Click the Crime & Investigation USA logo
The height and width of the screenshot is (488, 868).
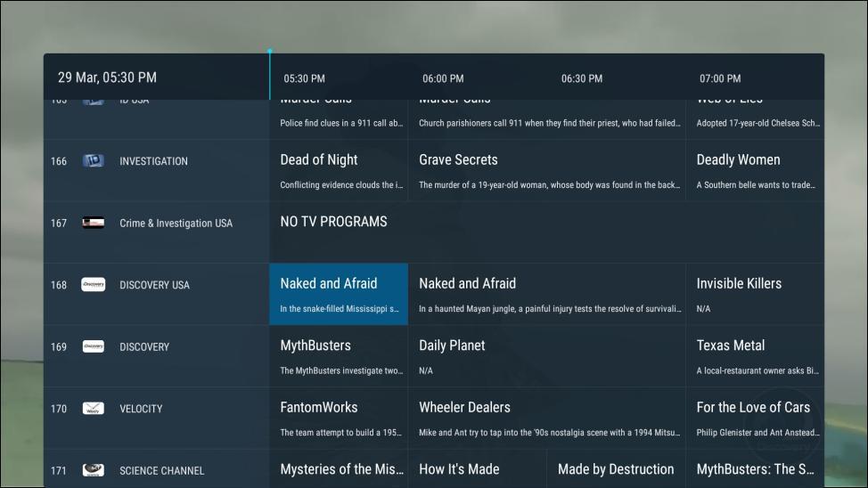(x=93, y=223)
